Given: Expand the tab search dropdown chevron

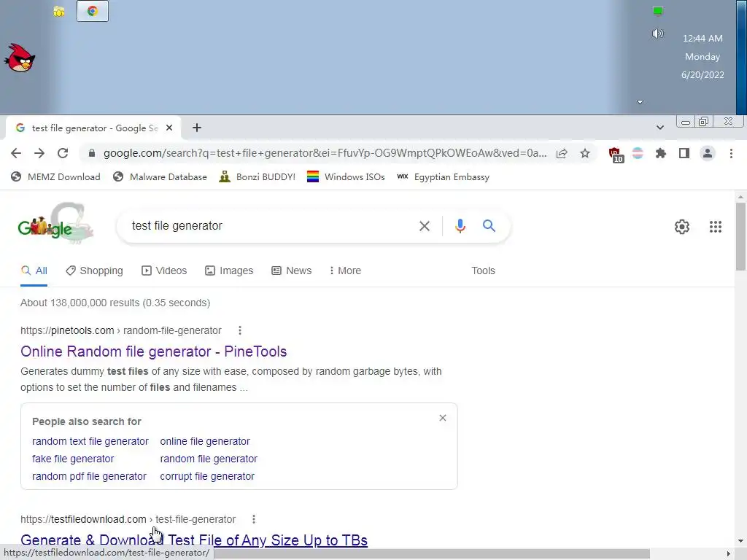Looking at the screenshot, I should pyautogui.click(x=659, y=128).
